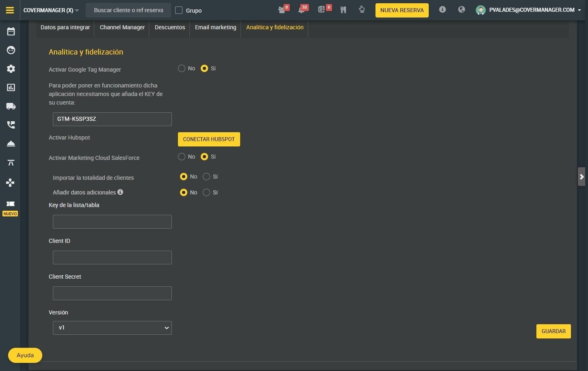Click the CONECTAR HUBSPOT button
The height and width of the screenshot is (371, 588).
click(209, 139)
